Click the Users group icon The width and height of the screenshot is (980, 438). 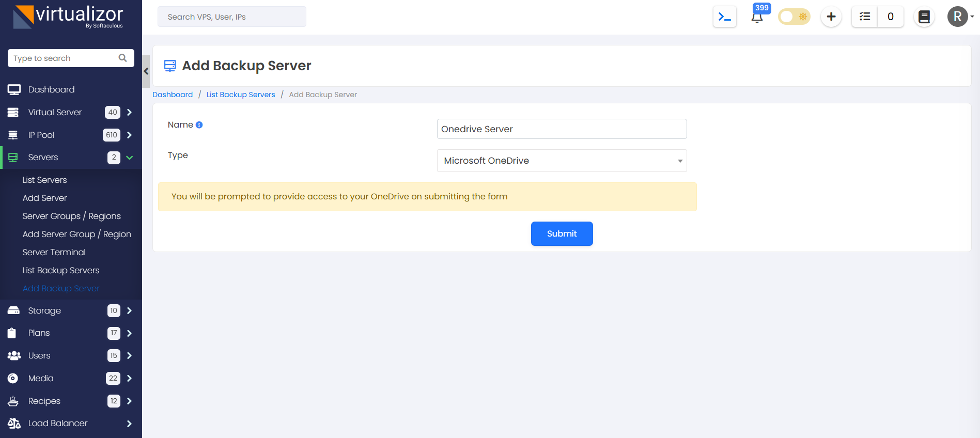pos(14,355)
